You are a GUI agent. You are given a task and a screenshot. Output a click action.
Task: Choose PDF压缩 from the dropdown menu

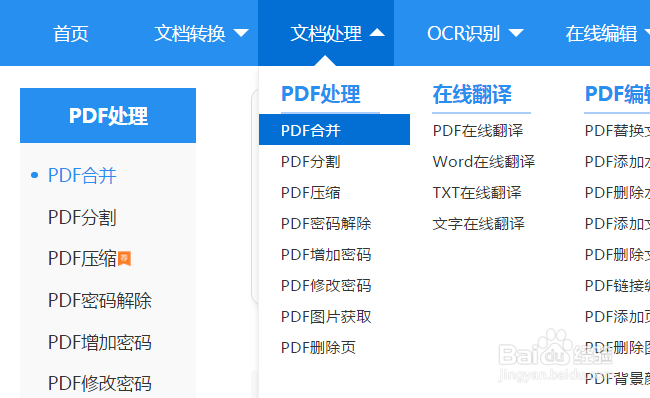pos(310,193)
